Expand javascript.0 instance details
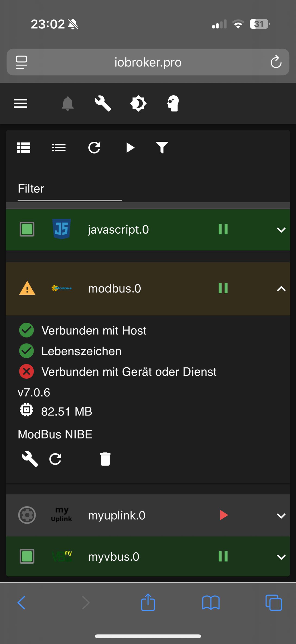This screenshot has width=296, height=644. (281, 230)
